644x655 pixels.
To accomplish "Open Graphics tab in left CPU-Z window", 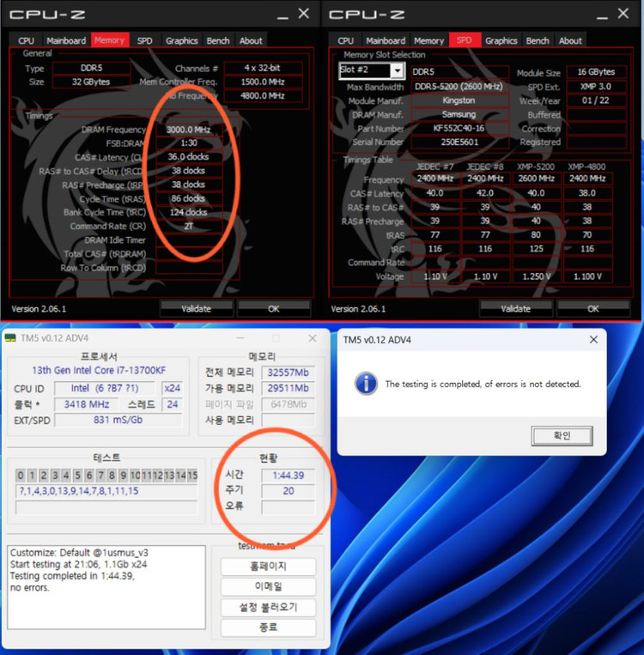I will pos(181,40).
